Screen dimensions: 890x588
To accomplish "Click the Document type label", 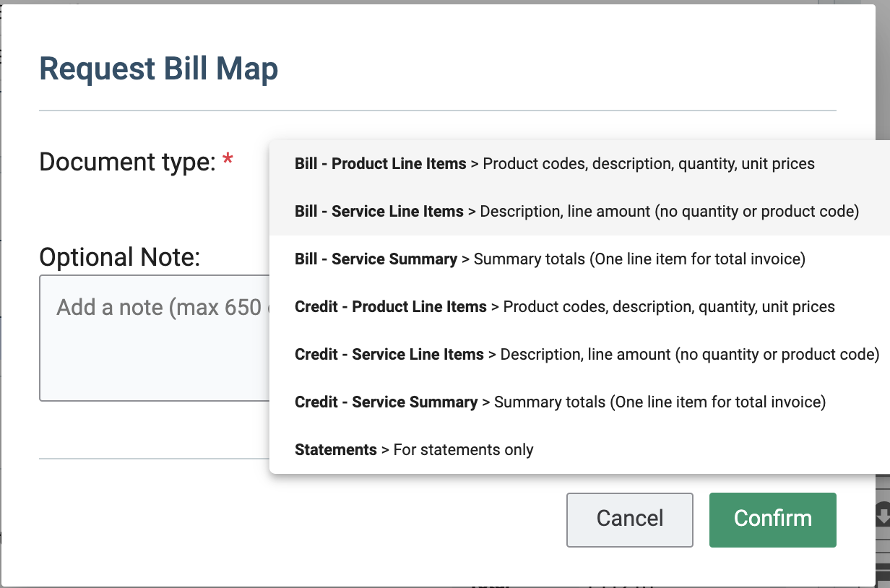I will click(128, 162).
